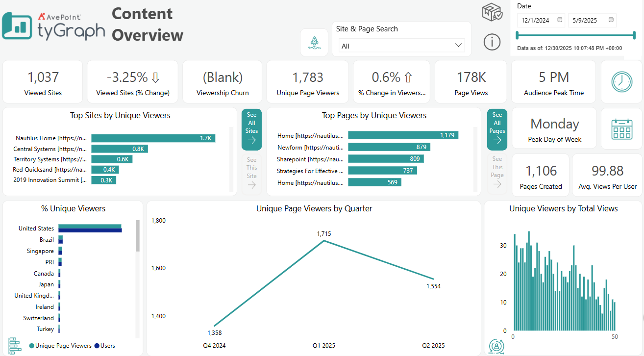
Task: Click right handle of date range slider
Action: (634, 35)
